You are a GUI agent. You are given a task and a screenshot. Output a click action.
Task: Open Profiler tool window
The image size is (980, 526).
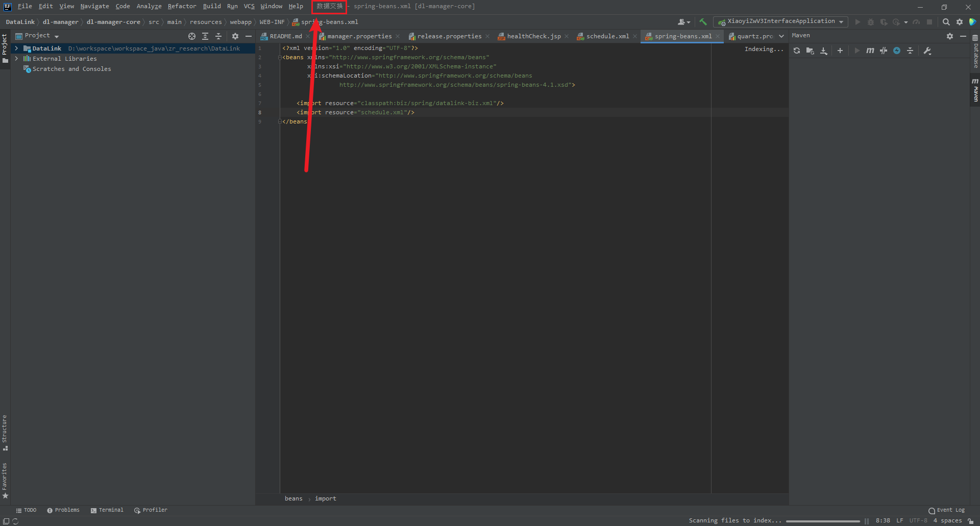(x=151, y=510)
